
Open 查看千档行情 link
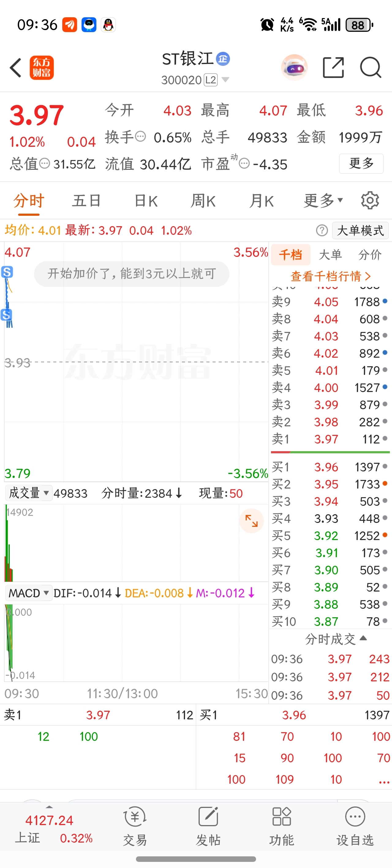[x=330, y=276]
